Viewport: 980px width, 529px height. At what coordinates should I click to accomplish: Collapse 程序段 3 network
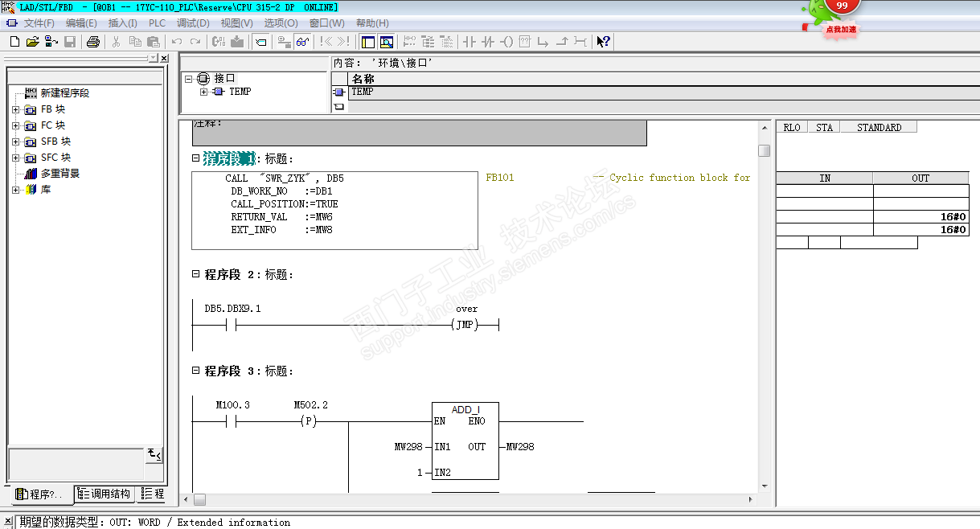pos(195,371)
